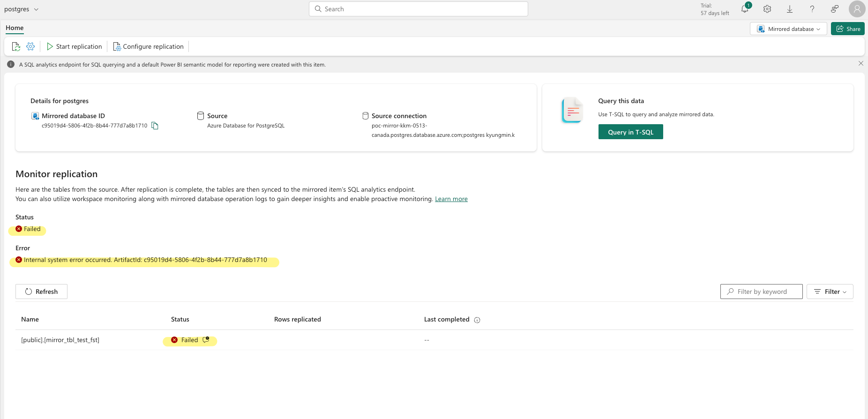This screenshot has height=419, width=868.
Task: Open Configure replication
Action: tap(148, 46)
